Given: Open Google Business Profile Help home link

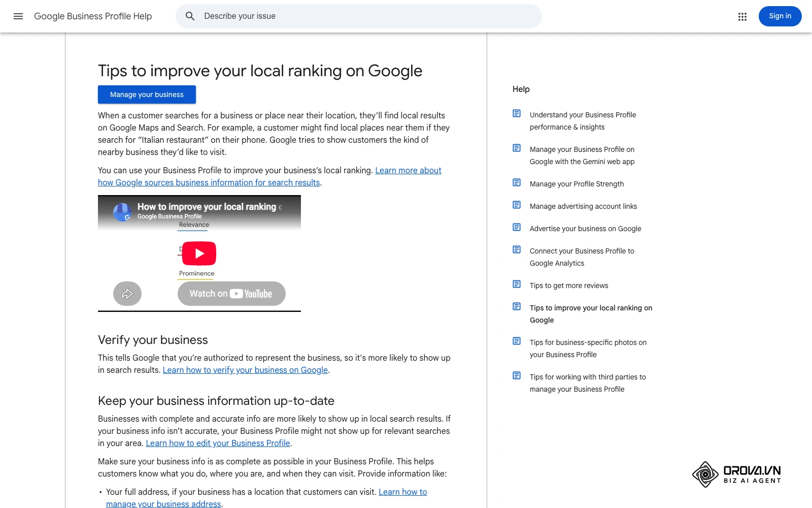Looking at the screenshot, I should tap(93, 16).
